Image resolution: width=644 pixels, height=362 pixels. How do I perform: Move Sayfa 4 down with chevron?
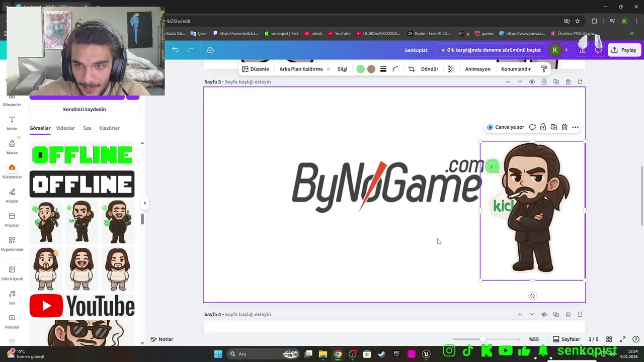(x=532, y=314)
